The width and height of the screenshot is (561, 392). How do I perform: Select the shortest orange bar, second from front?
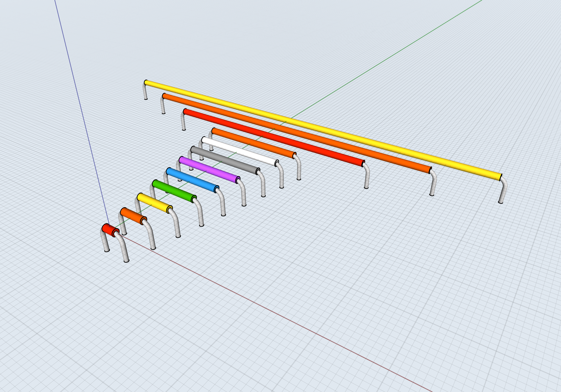point(133,216)
